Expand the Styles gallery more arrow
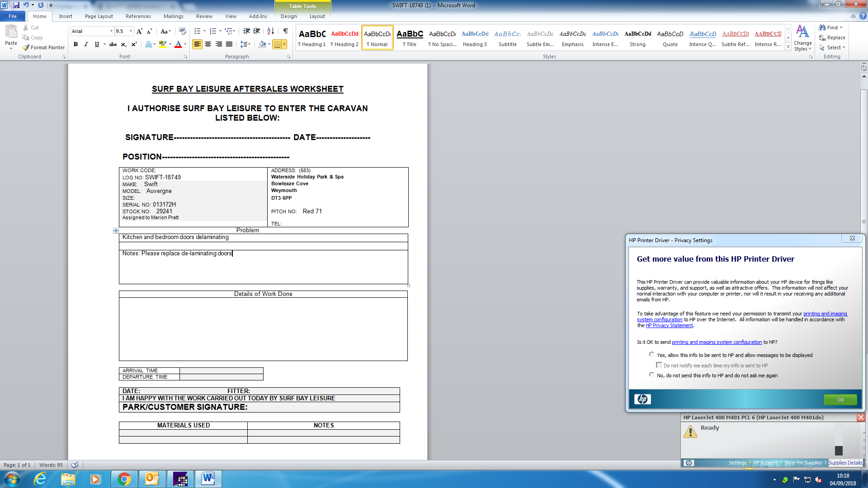Screen dimensions: 868x488 pyautogui.click(x=788, y=47)
